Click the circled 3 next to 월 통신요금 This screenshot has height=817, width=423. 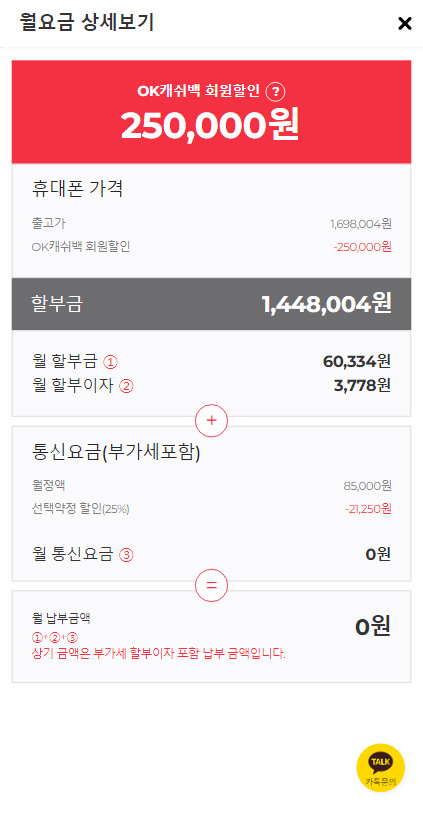pyautogui.click(x=126, y=555)
